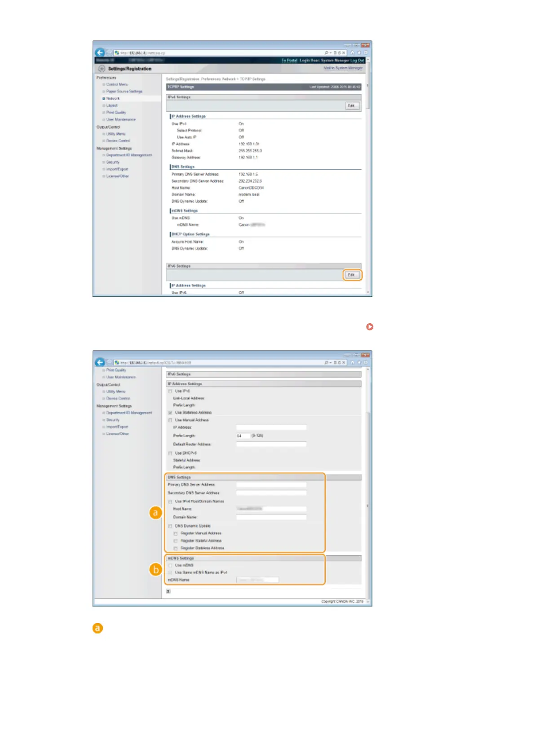
Task: Check Use IPv4 Host/Domain Names
Action: [x=170, y=501]
